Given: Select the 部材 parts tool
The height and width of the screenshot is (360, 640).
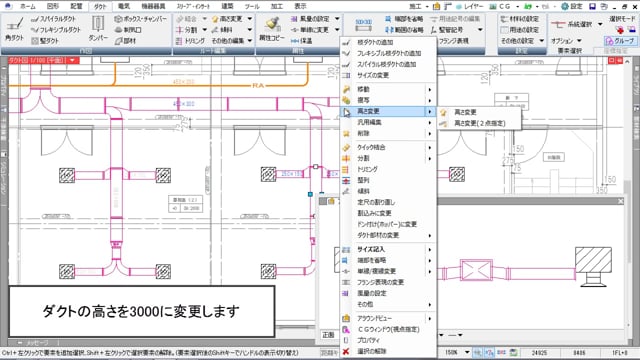Looking at the screenshot, I should pos(125,41).
